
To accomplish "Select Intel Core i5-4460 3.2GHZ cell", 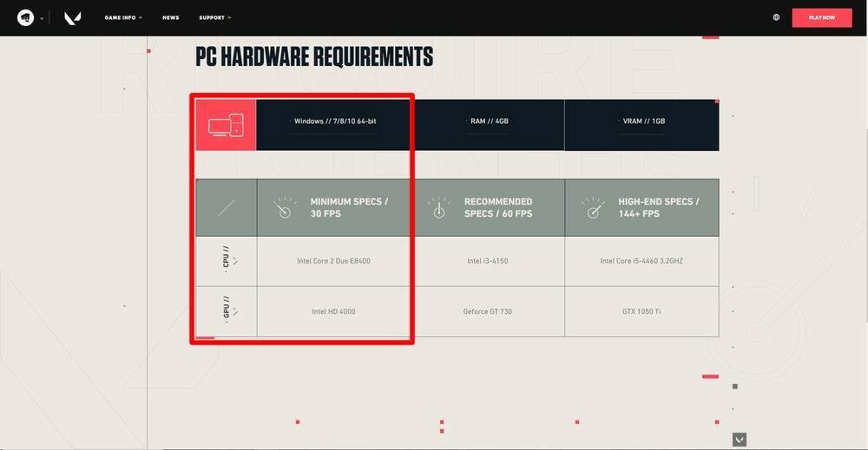I will point(641,261).
